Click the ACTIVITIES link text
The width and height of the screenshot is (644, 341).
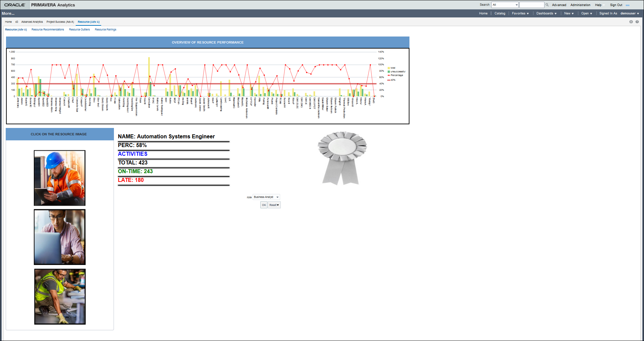click(133, 154)
